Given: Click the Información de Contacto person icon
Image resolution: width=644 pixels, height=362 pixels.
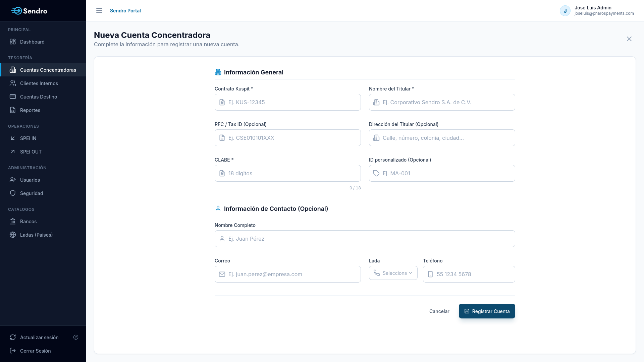Looking at the screenshot, I should point(218,208).
